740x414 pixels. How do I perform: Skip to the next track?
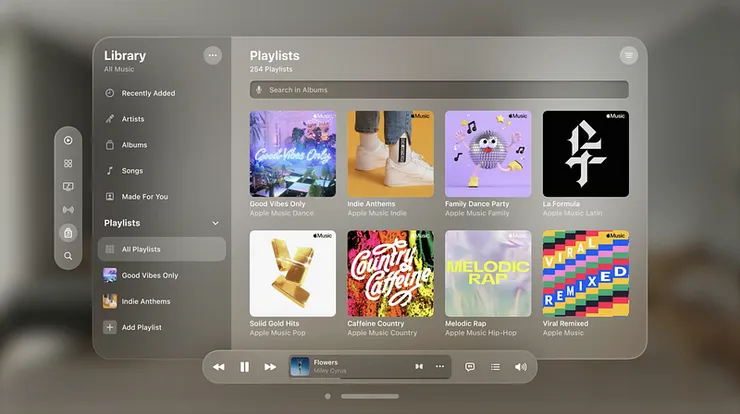coord(270,367)
